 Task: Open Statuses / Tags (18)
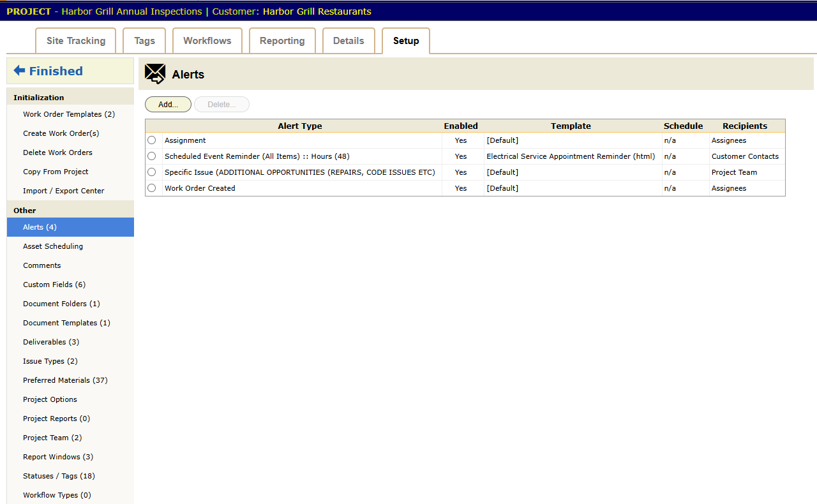coord(59,476)
